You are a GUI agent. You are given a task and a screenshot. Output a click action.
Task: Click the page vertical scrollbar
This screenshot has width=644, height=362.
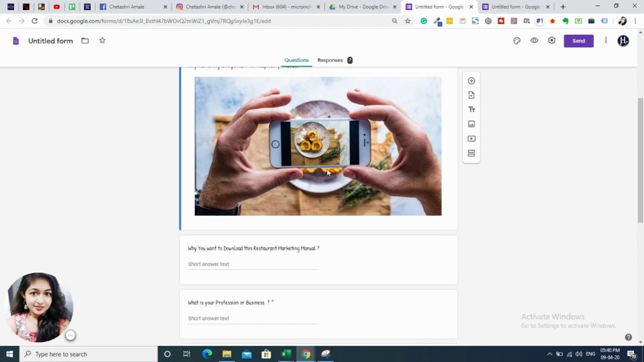pos(640,160)
